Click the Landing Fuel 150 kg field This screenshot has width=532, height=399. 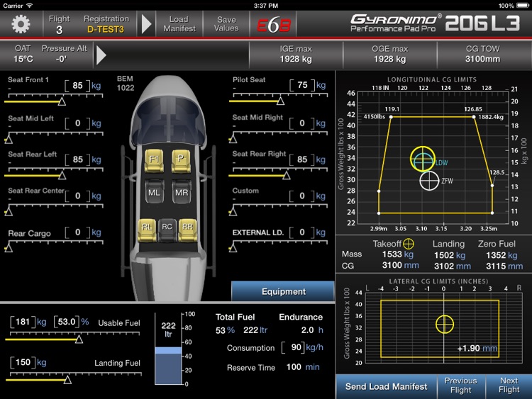(23, 362)
